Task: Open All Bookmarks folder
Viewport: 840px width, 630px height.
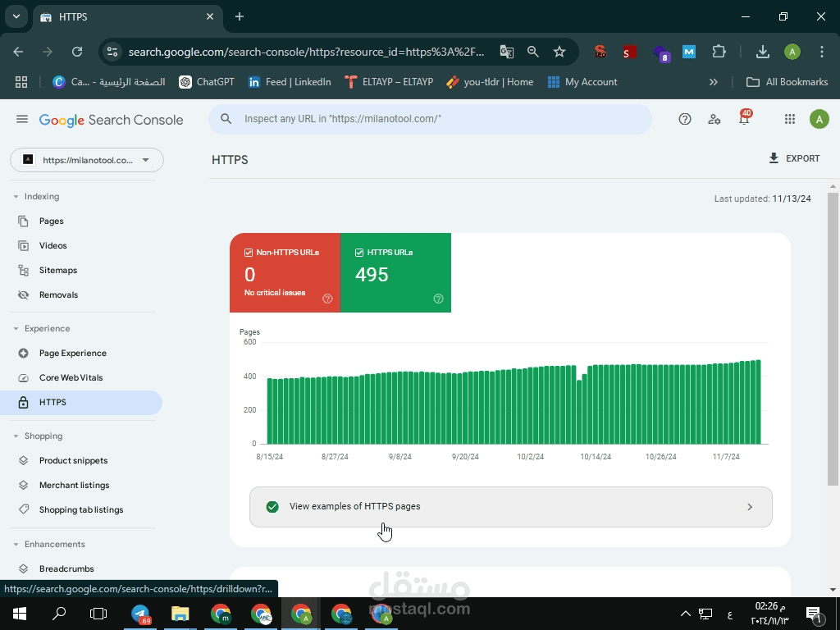Action: (787, 82)
